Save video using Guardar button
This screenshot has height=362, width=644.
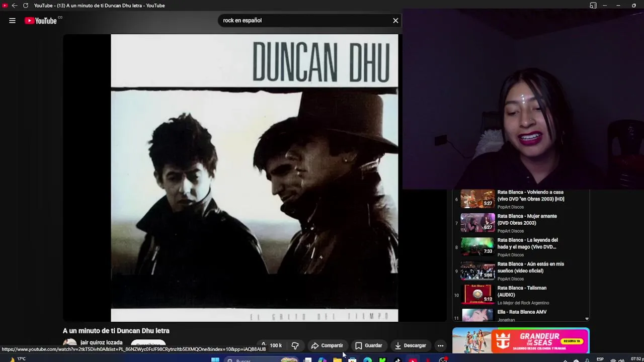[x=369, y=345]
